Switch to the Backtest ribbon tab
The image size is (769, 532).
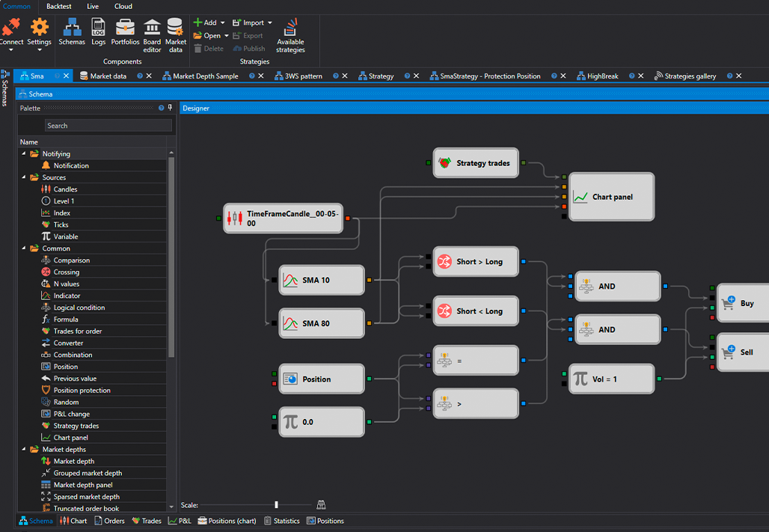tap(59, 6)
